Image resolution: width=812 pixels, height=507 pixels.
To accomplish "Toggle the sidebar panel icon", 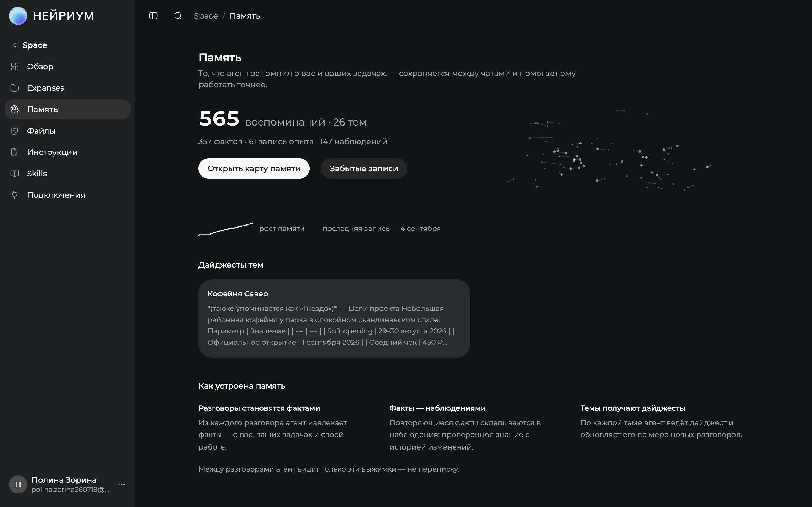I will [x=153, y=16].
